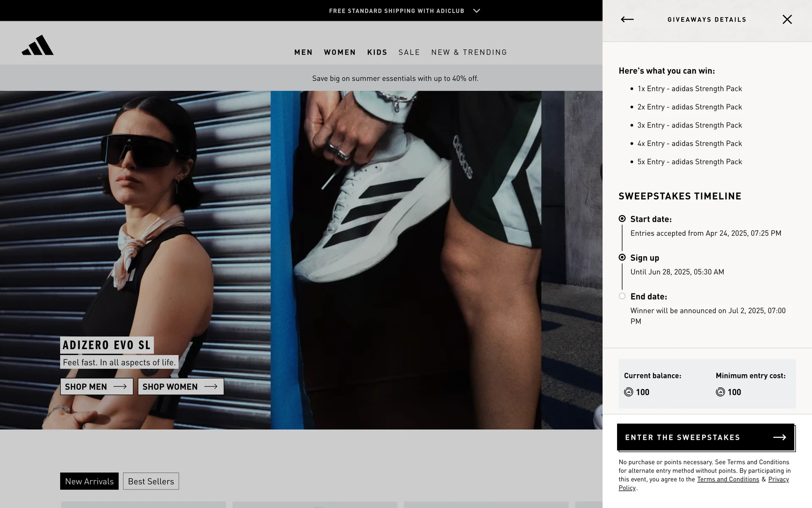Open the Privacy Policy link
The height and width of the screenshot is (508, 812).
(x=778, y=479)
